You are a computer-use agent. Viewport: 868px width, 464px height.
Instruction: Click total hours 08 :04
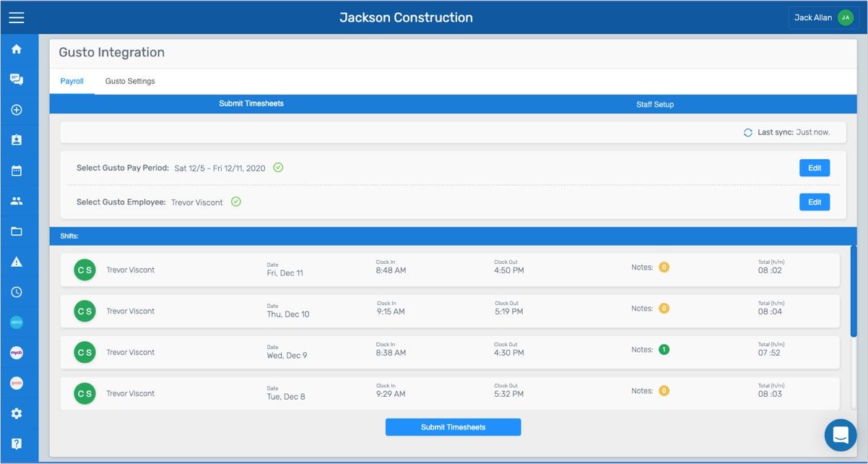coord(770,312)
